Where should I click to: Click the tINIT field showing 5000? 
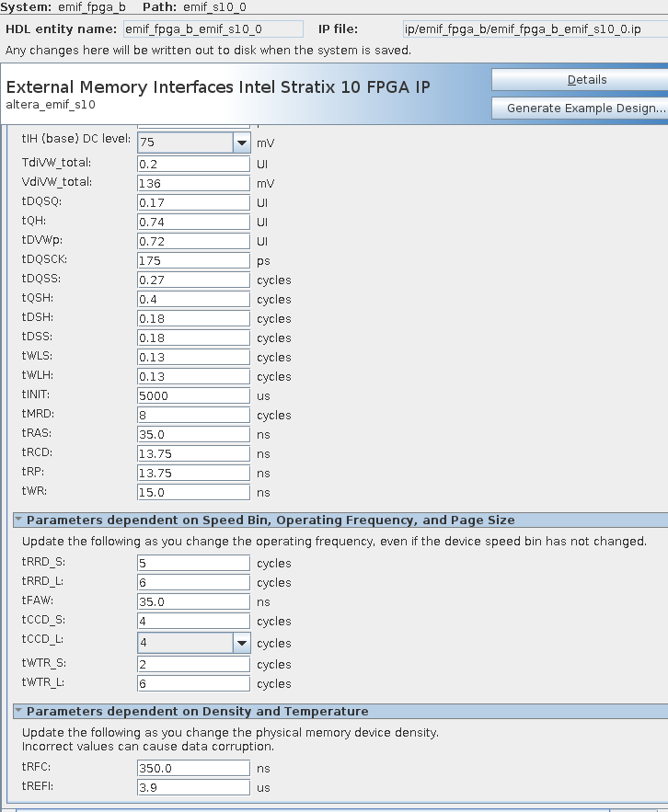[194, 396]
